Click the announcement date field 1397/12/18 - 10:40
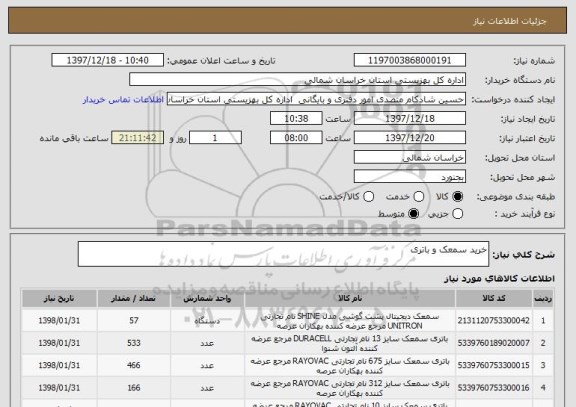Image resolution: width=576 pixels, height=407 pixels. [108, 60]
